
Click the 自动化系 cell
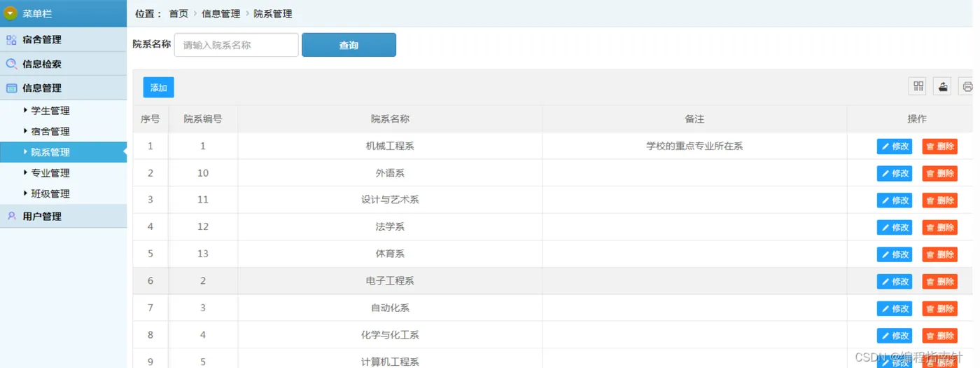click(390, 308)
